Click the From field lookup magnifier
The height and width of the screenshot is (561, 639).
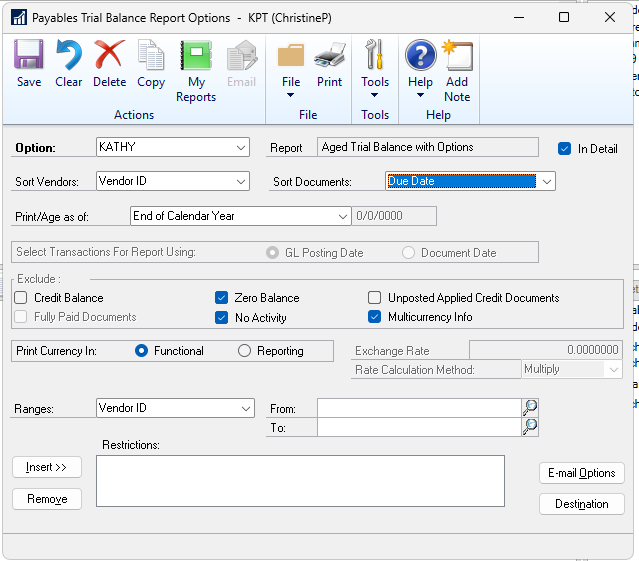pyautogui.click(x=530, y=407)
